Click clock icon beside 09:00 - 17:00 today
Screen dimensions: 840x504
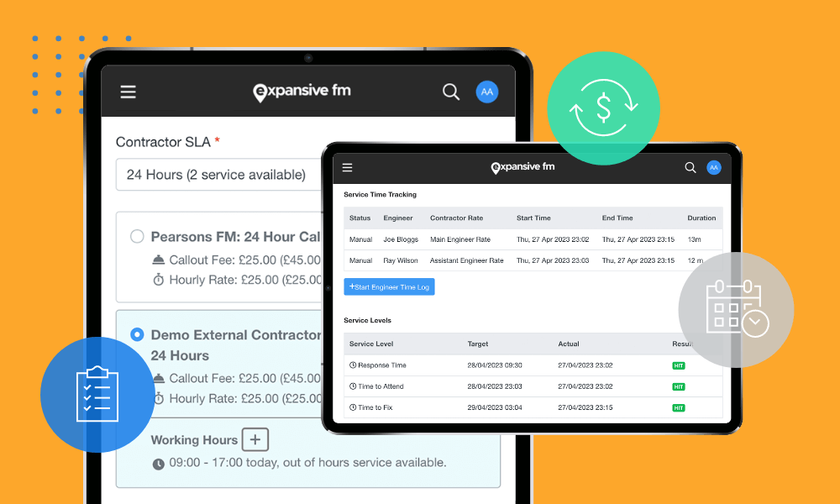click(158, 464)
